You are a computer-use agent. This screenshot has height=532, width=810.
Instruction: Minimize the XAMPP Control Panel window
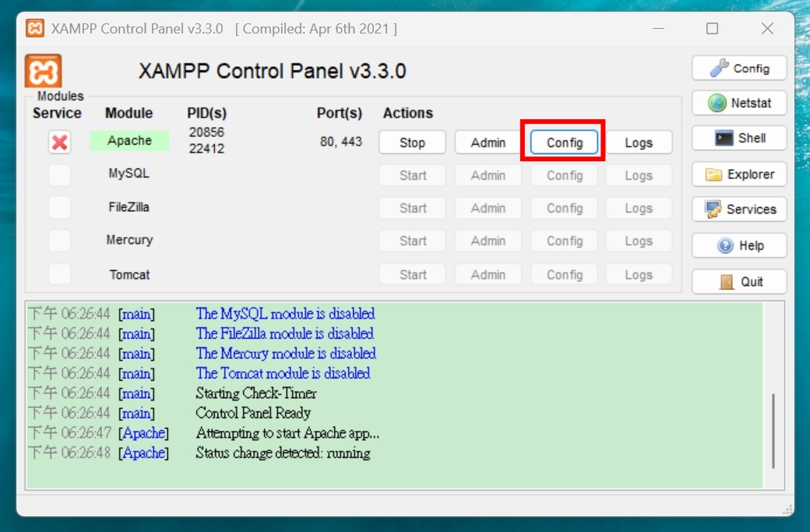coord(659,28)
